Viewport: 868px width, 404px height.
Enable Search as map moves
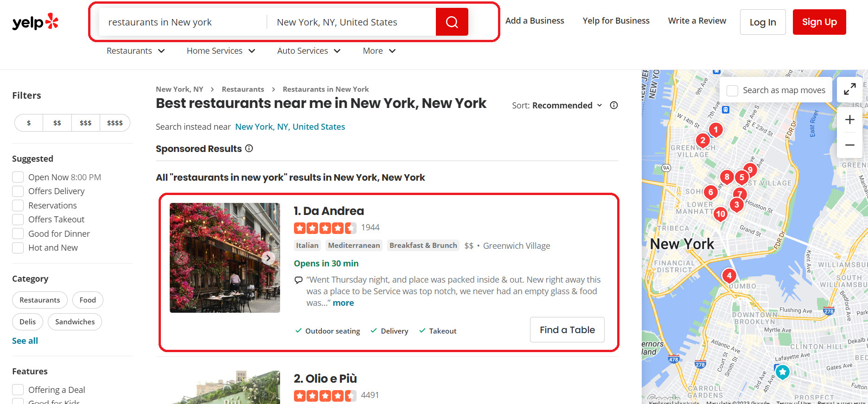click(x=732, y=90)
